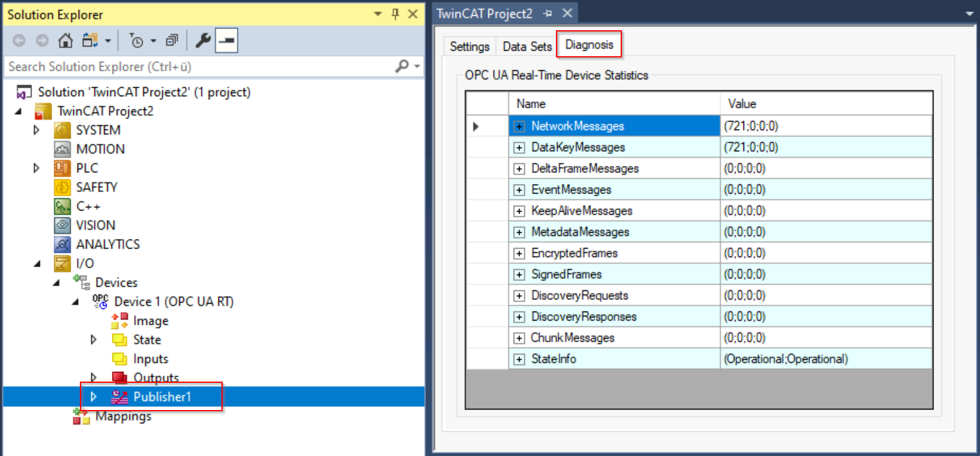Expand the MetadataMessages row
This screenshot has height=456, width=980.
pyautogui.click(x=519, y=232)
